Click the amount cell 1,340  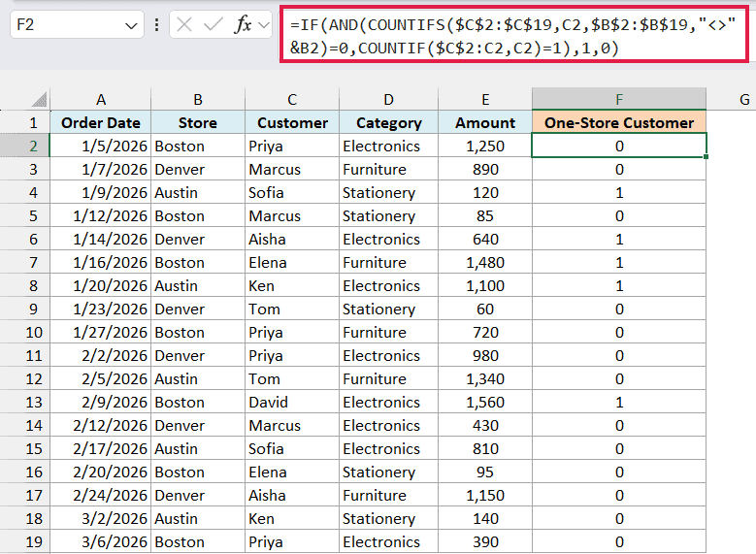[x=485, y=378]
